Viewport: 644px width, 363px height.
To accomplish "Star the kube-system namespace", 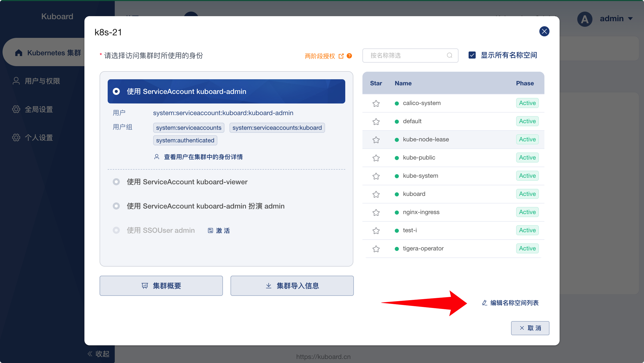I will 376,176.
